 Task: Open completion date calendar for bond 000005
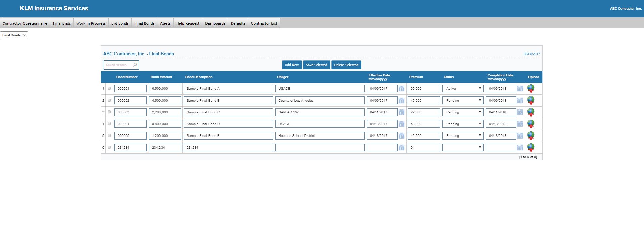(x=520, y=136)
